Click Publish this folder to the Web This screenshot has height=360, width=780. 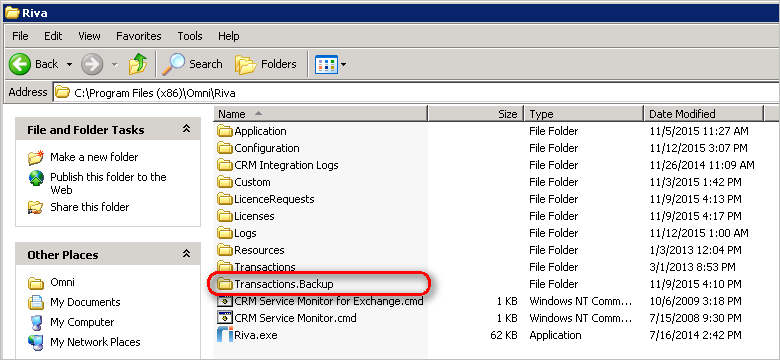(108, 183)
